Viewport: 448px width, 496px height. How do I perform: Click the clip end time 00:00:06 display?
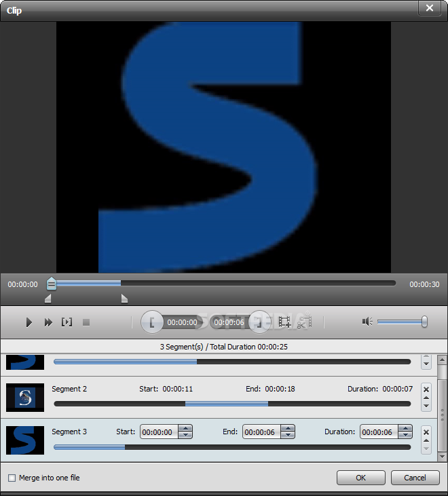[229, 322]
